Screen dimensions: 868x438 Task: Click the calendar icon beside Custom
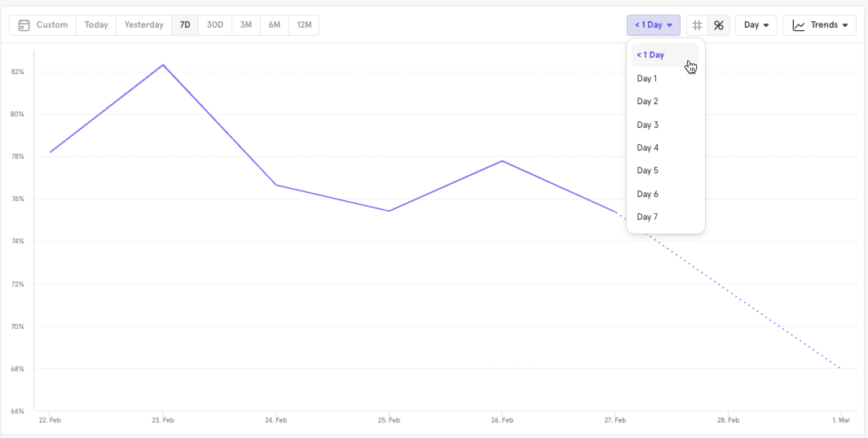pyautogui.click(x=24, y=25)
